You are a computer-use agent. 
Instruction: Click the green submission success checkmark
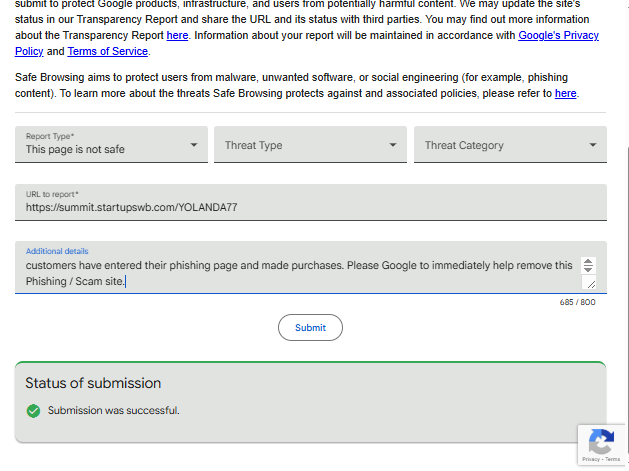33,411
